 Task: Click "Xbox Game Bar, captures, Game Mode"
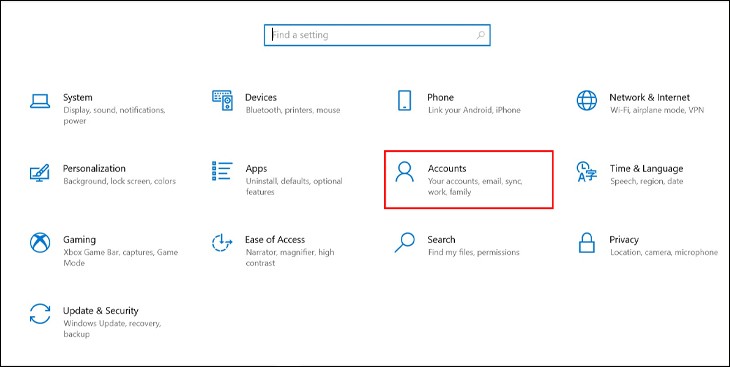pyautogui.click(x=121, y=258)
